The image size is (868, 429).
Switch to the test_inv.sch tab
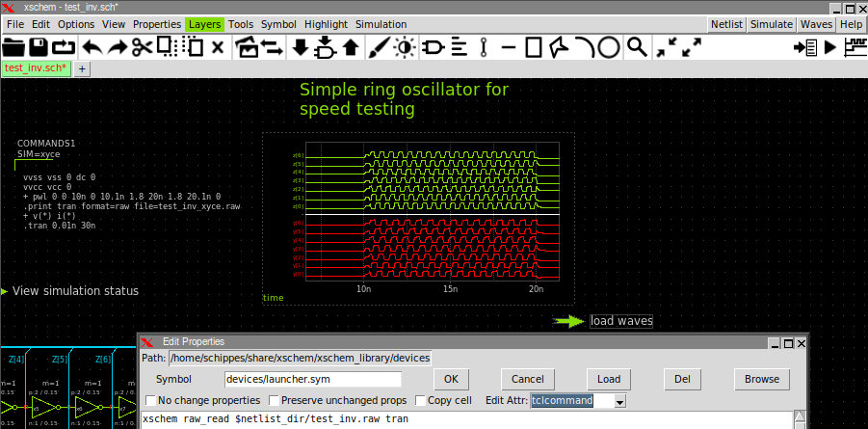tap(36, 67)
